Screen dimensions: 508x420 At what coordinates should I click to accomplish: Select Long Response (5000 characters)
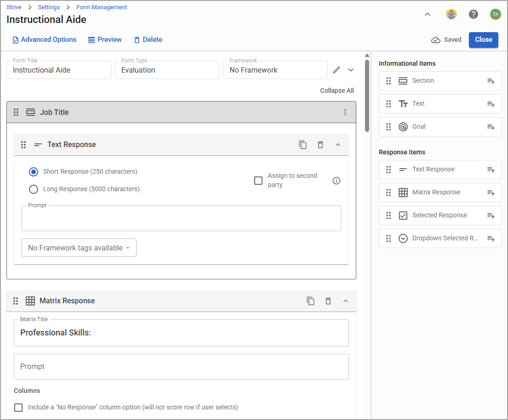[x=34, y=189]
